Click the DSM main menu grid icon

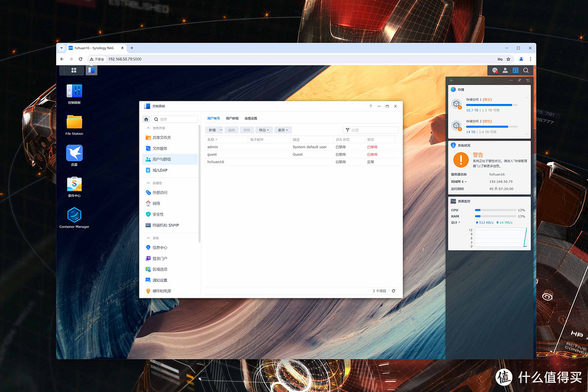(74, 70)
